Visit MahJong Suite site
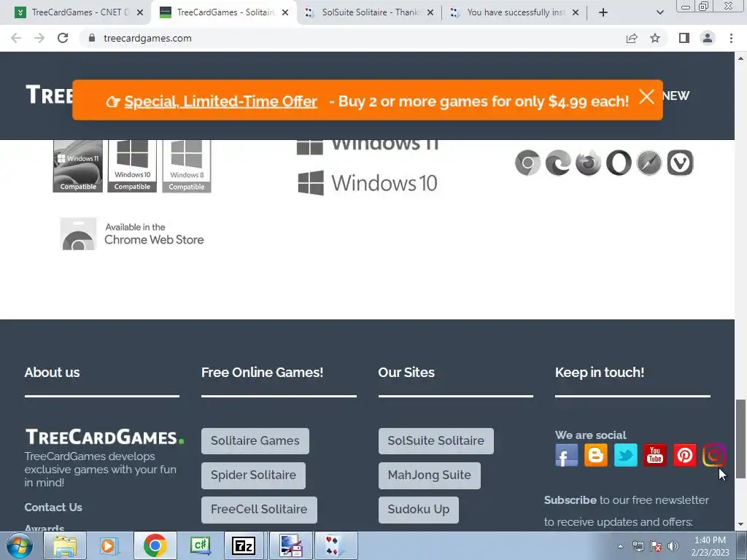 pyautogui.click(x=429, y=475)
